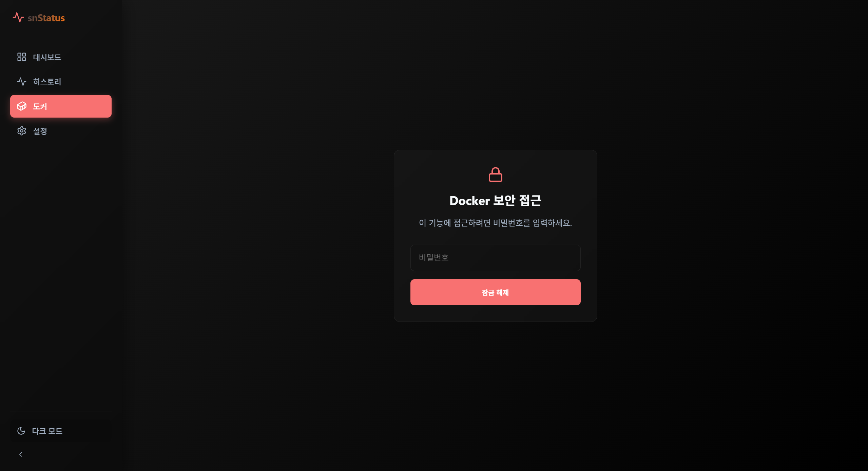The width and height of the screenshot is (868, 471).
Task: Click the Docker 보안 접근 heading
Action: [x=495, y=201]
